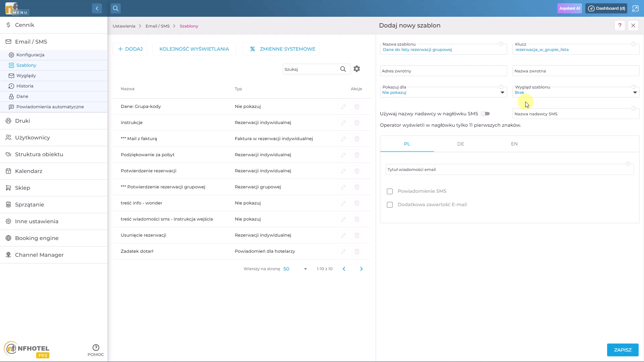
Task: Toggle SMS sender name in header switch
Action: [485, 114]
